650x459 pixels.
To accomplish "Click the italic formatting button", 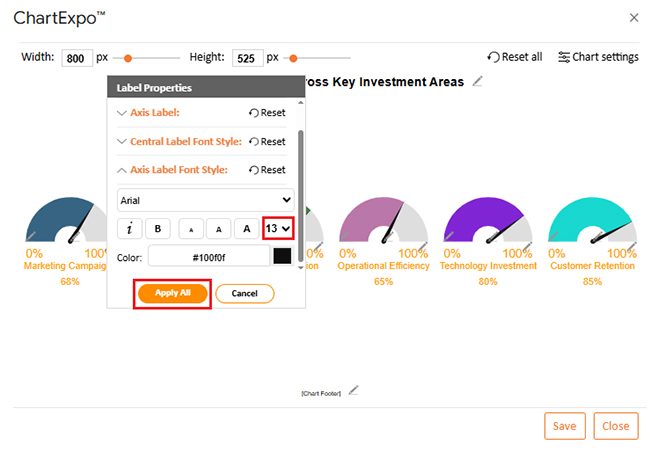I will (x=130, y=229).
